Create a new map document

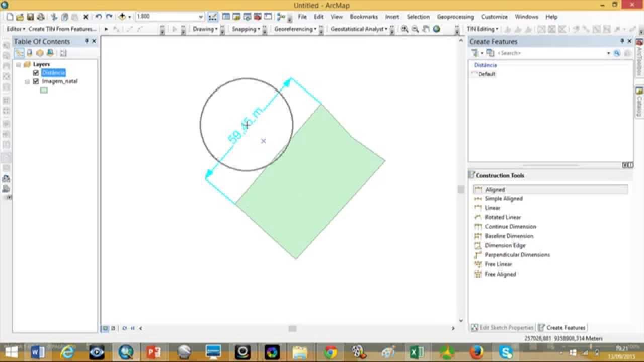(x=10, y=17)
